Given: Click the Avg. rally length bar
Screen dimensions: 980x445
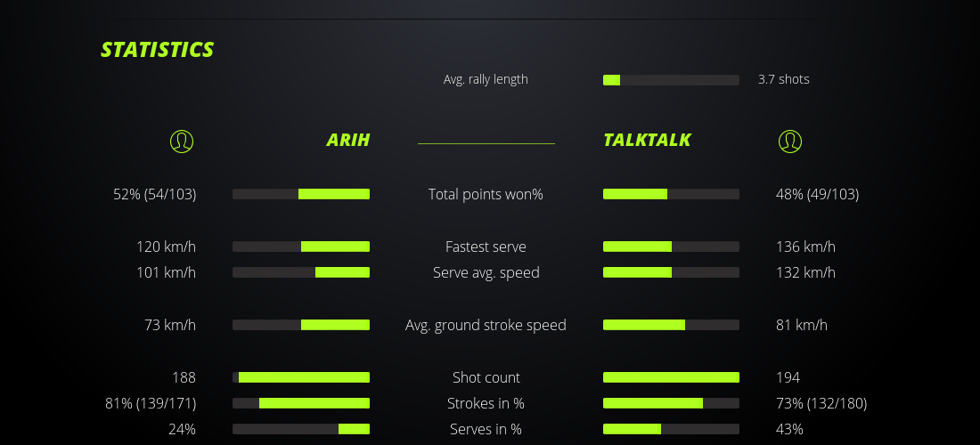Looking at the screenshot, I should point(671,80).
